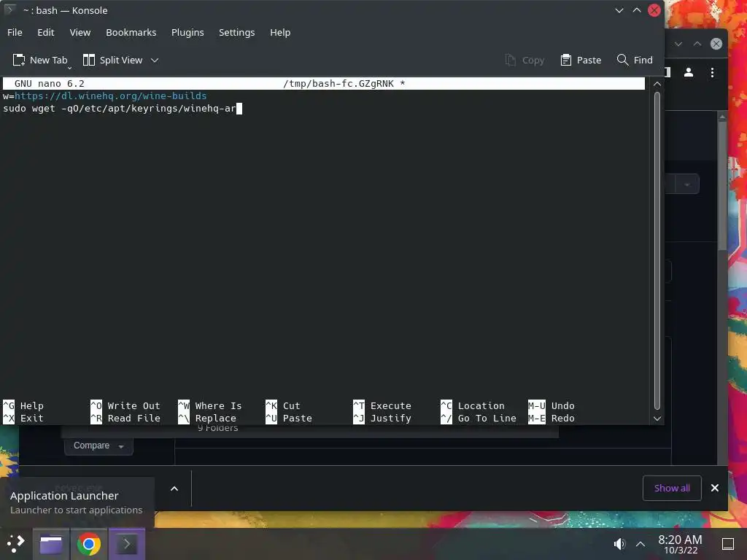Click the M-E Redo shortcut label
Image resolution: width=747 pixels, height=560 pixels.
[x=551, y=418]
